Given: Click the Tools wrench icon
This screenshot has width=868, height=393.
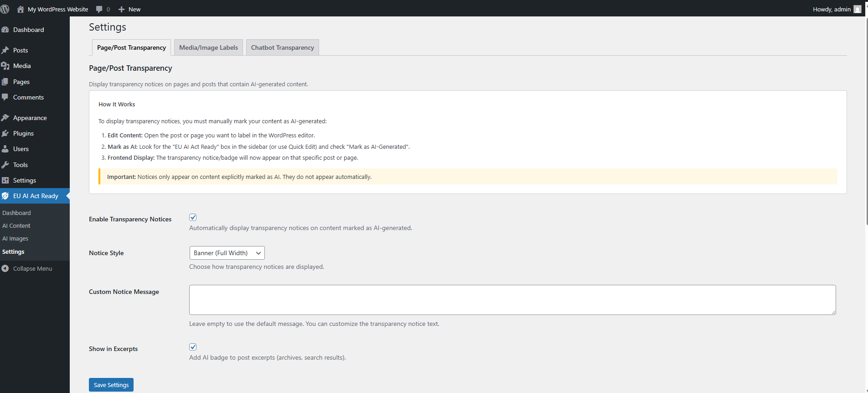Looking at the screenshot, I should 5,165.
